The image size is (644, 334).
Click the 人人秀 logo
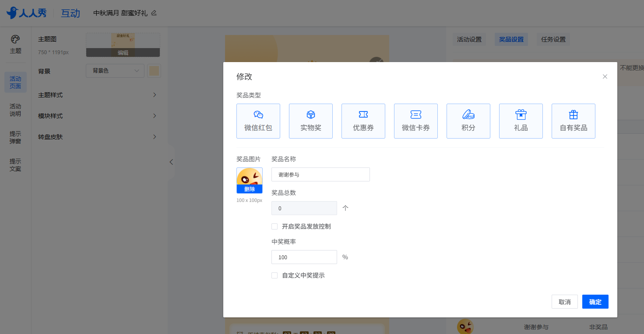(26, 13)
